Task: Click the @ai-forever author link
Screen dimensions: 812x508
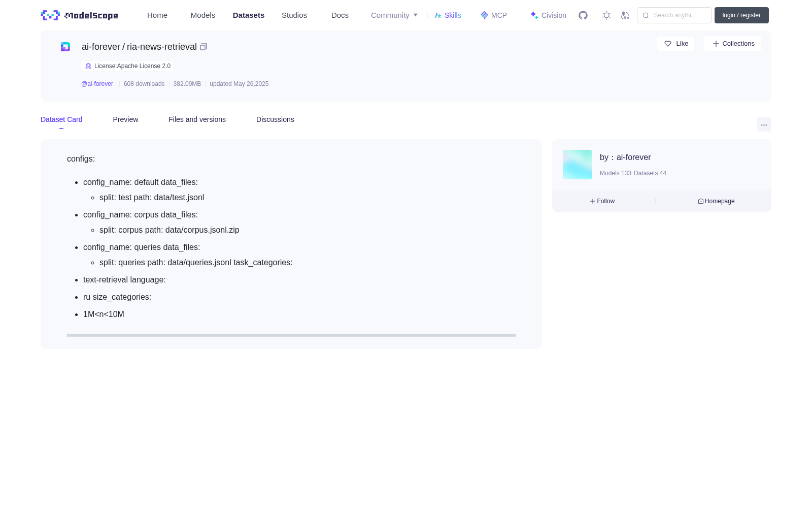Action: tap(97, 84)
